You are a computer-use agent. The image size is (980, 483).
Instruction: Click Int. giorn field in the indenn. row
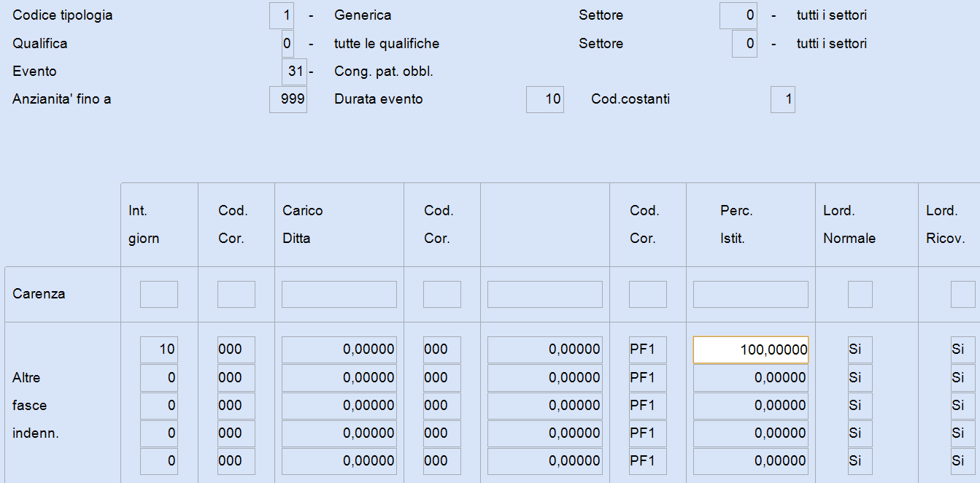coord(159,433)
